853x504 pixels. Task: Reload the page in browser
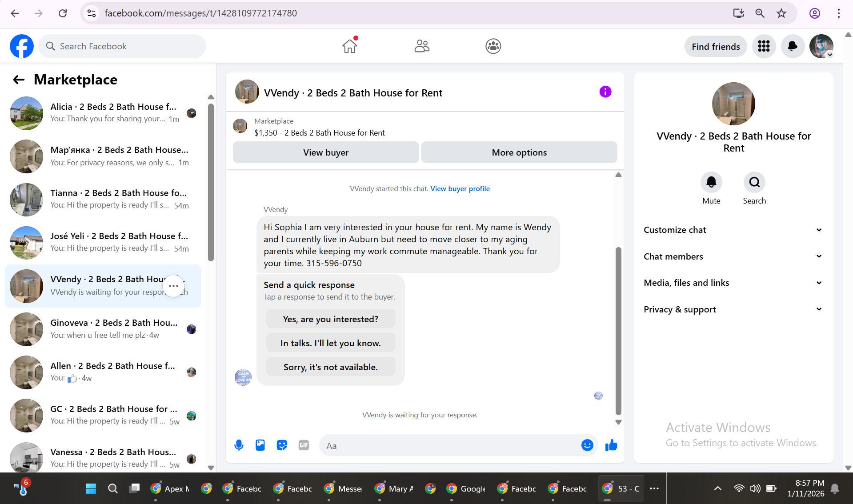(63, 13)
